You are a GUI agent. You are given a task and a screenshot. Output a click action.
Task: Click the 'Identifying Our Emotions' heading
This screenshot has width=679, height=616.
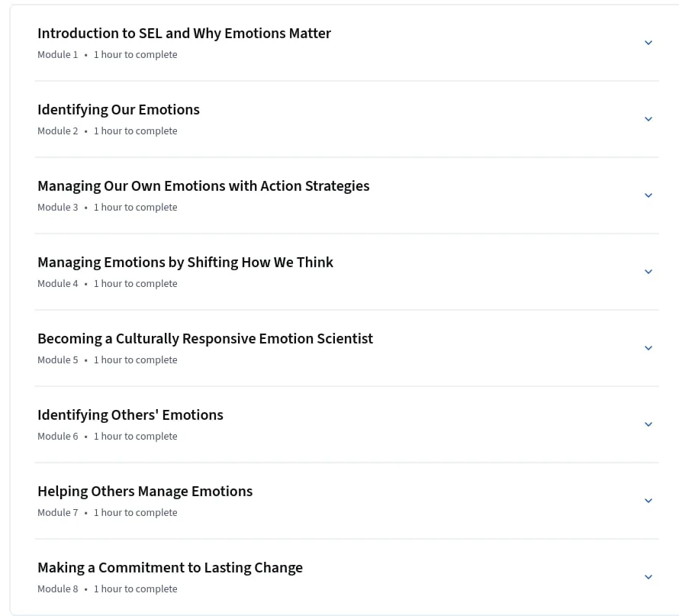tap(118, 110)
